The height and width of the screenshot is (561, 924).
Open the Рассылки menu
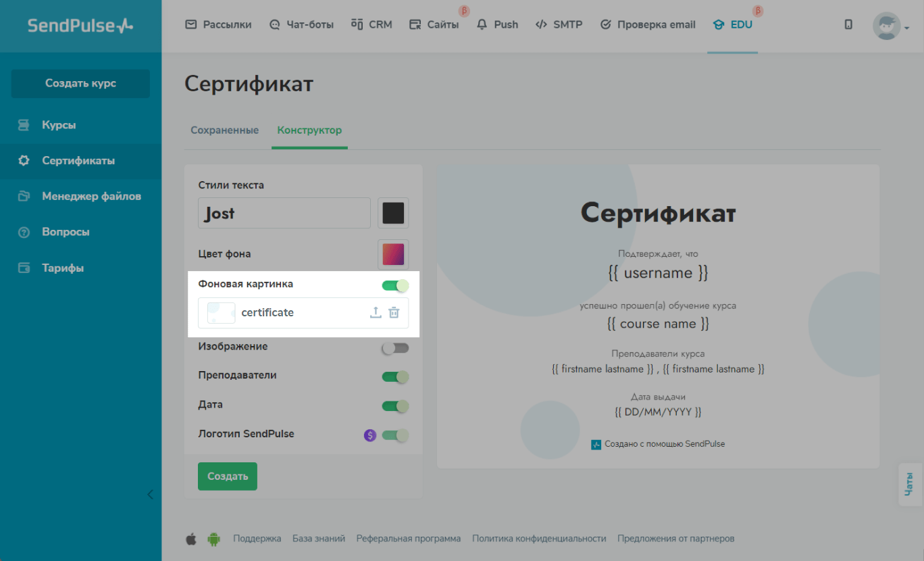point(218,25)
